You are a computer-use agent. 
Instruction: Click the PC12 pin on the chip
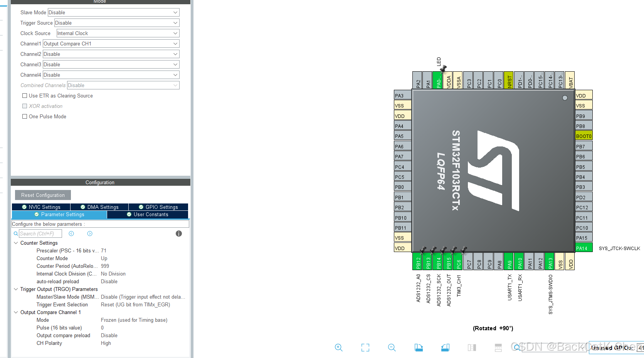point(584,207)
